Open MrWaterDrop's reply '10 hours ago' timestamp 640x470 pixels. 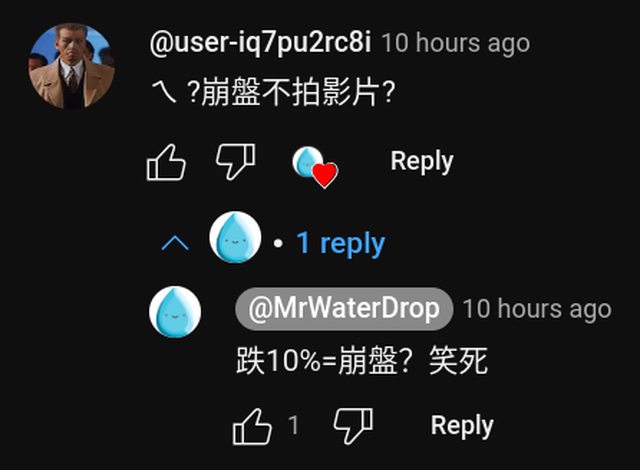(x=537, y=309)
